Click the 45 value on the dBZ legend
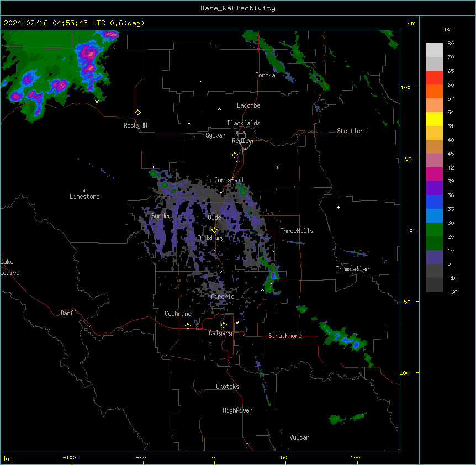 (451, 154)
